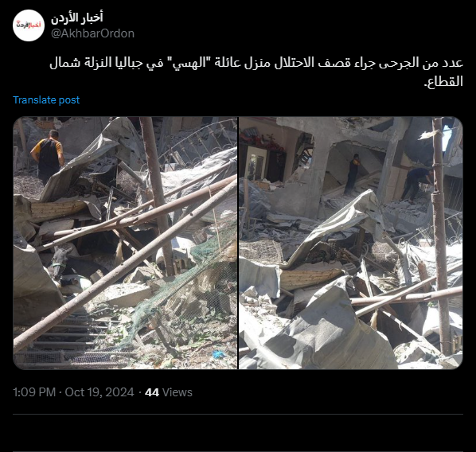Click the first line of Arabic post text
The image size is (476, 452).
(256, 63)
